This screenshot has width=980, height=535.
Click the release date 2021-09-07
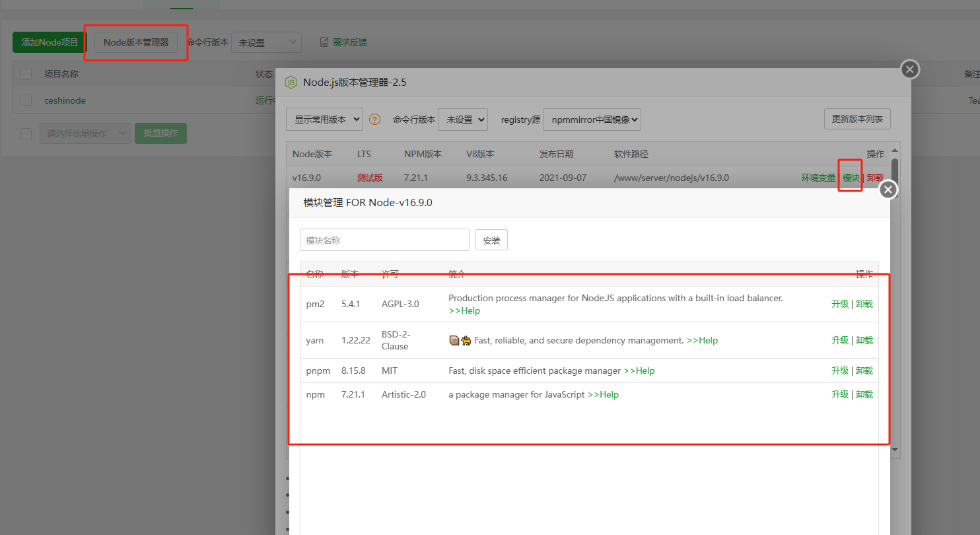click(x=563, y=178)
